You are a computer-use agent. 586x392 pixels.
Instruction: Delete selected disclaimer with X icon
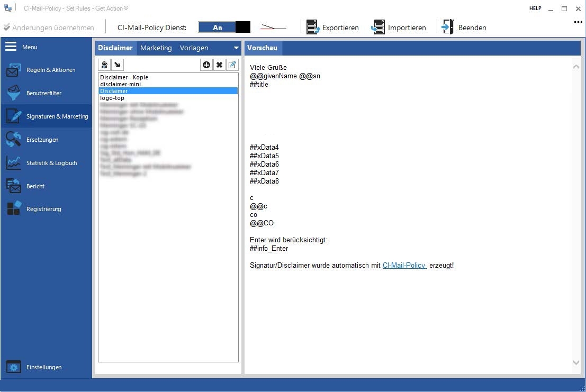coord(219,65)
